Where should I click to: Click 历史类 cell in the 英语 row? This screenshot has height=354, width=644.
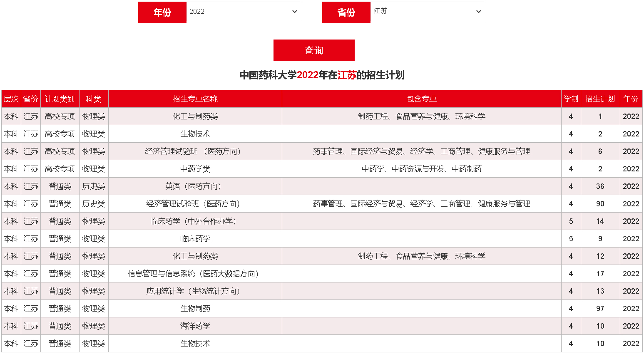pos(94,186)
